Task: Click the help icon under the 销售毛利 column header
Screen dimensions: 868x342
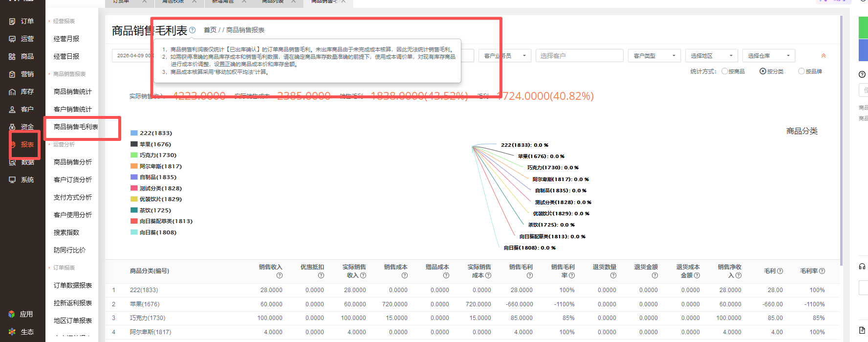Action: tap(530, 275)
